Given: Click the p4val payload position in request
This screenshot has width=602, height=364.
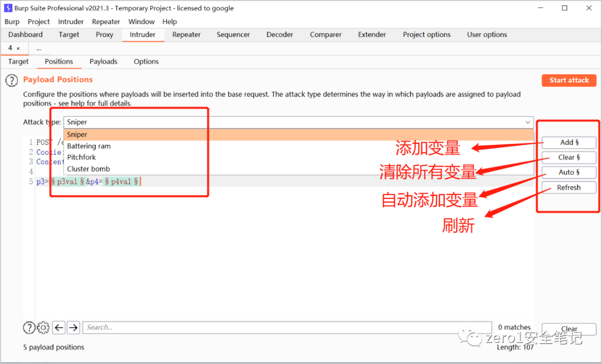Looking at the screenshot, I should click(122, 182).
